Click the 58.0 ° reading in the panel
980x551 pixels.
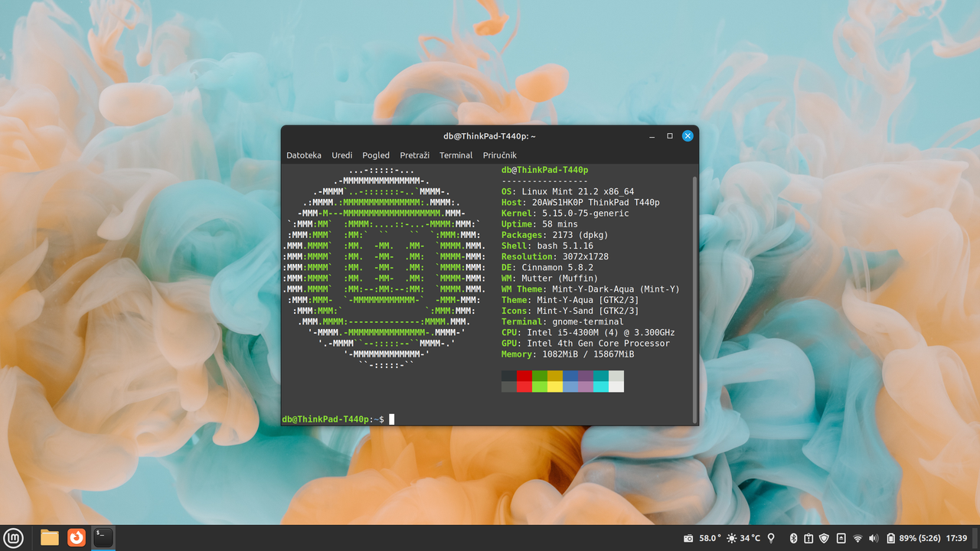(x=710, y=539)
